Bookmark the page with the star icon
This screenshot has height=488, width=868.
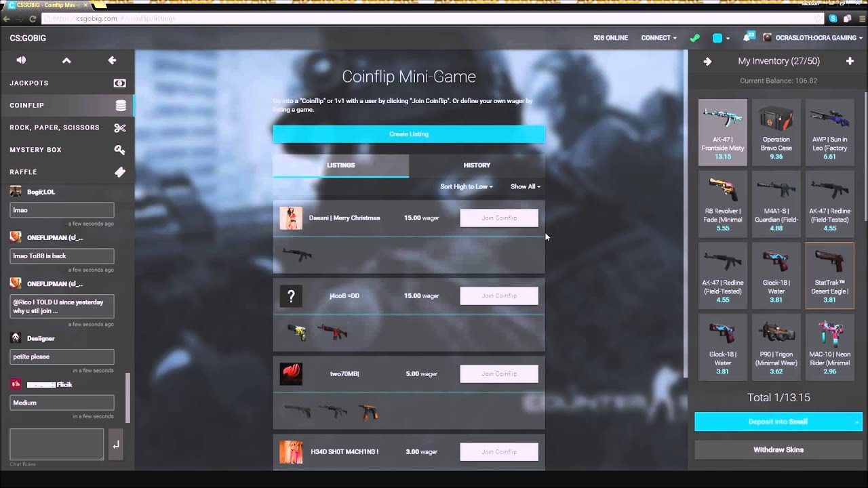pos(819,19)
